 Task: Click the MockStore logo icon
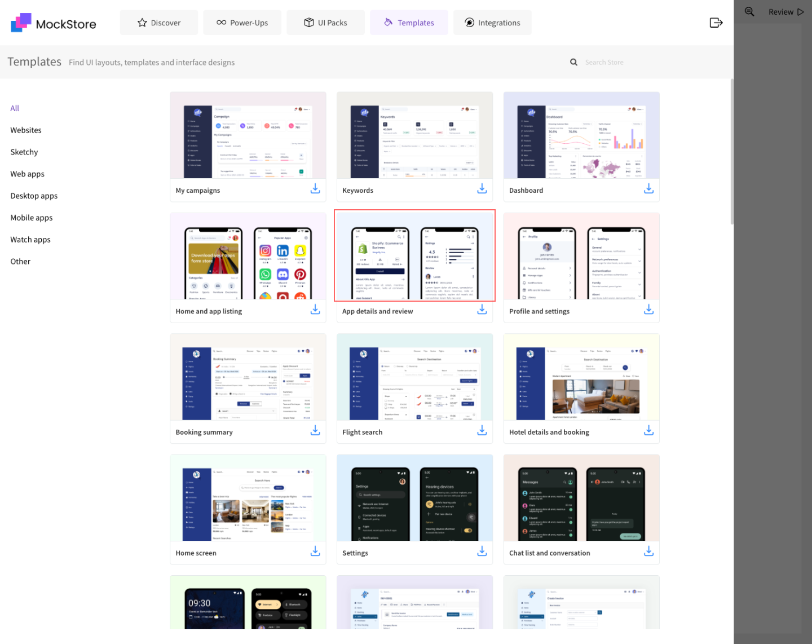21,23
